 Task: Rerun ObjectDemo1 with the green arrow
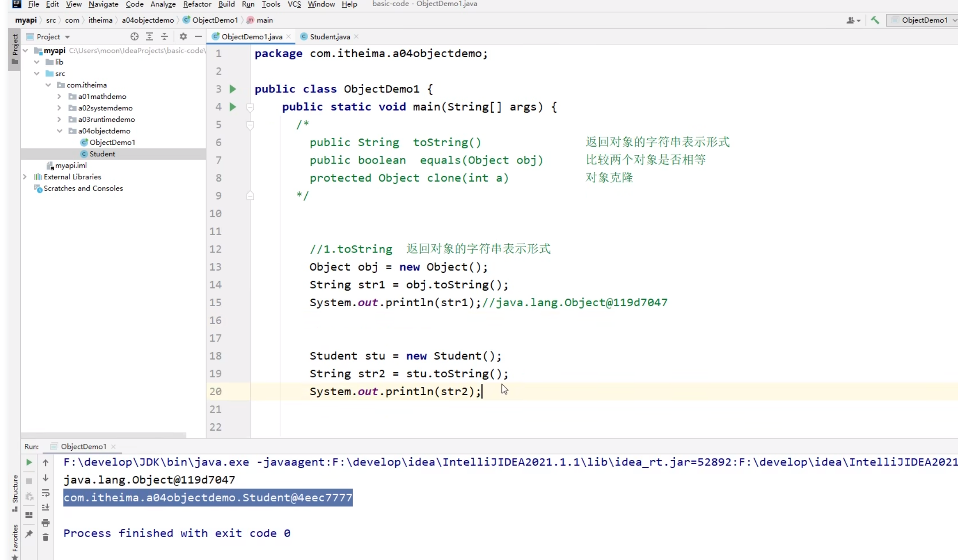29,462
